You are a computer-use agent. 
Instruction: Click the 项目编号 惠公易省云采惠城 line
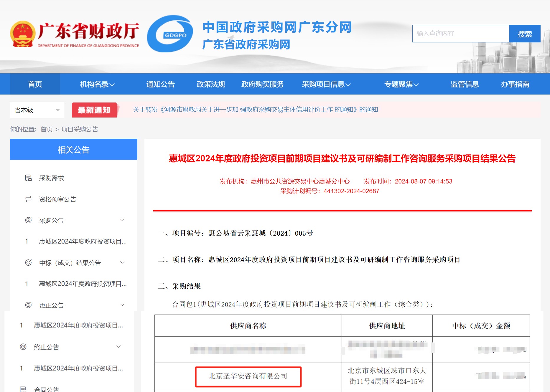point(235,233)
